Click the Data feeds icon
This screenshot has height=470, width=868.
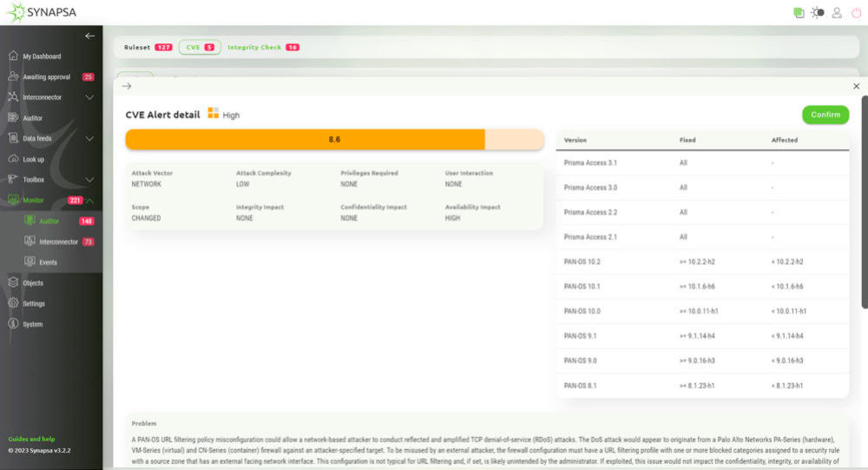[13, 138]
